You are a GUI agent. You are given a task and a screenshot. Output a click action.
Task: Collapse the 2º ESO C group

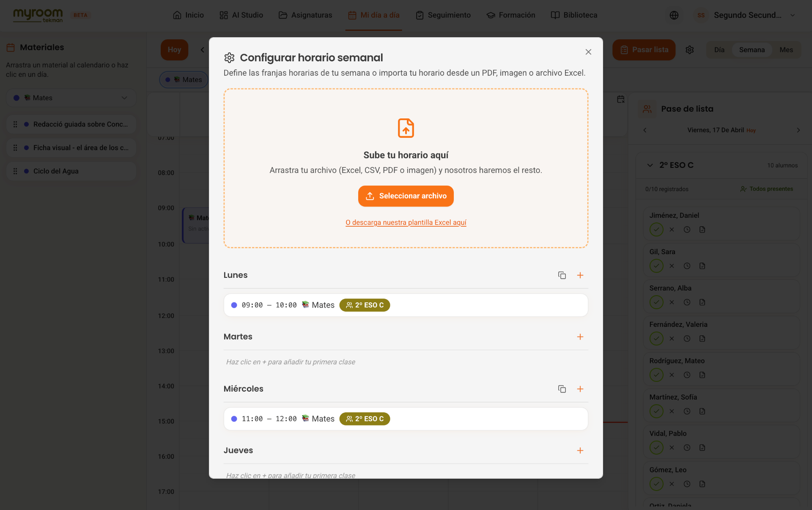point(650,165)
